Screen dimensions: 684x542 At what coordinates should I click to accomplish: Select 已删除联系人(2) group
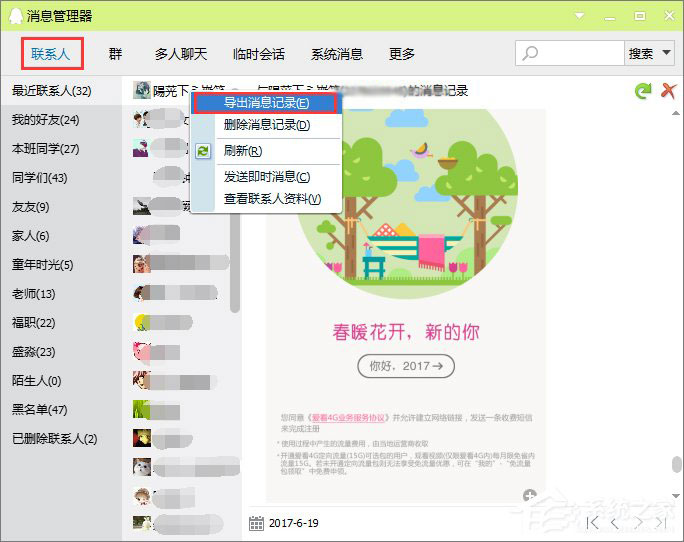[61, 439]
